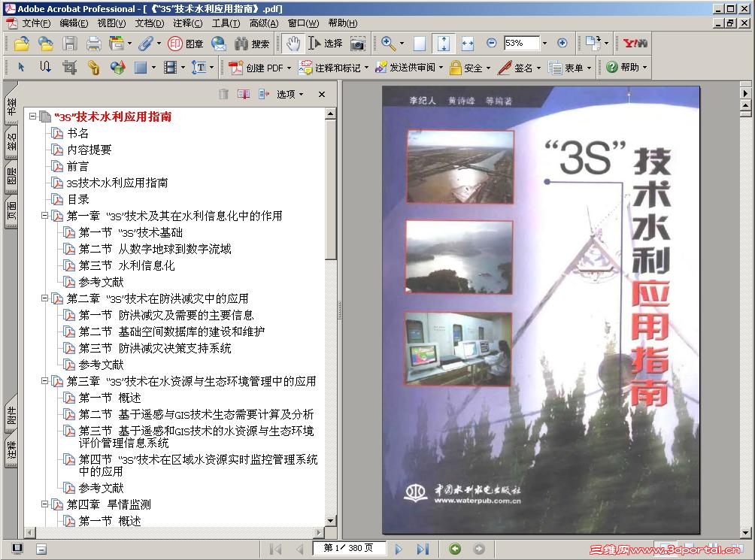The width and height of the screenshot is (755, 560).
Task: Jump to bookmark 第三节 防洪减灾决策支持系统
Action: [x=155, y=348]
